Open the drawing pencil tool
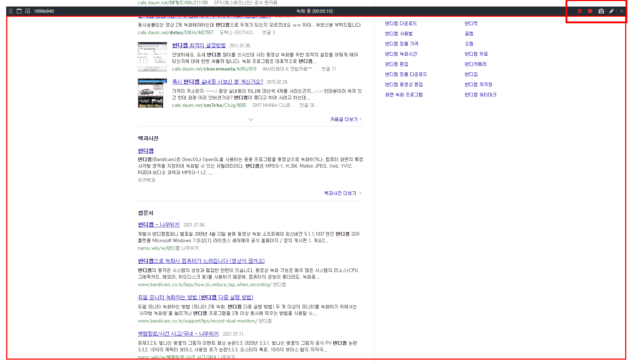Screen dimensions: 635x364 click(612, 11)
